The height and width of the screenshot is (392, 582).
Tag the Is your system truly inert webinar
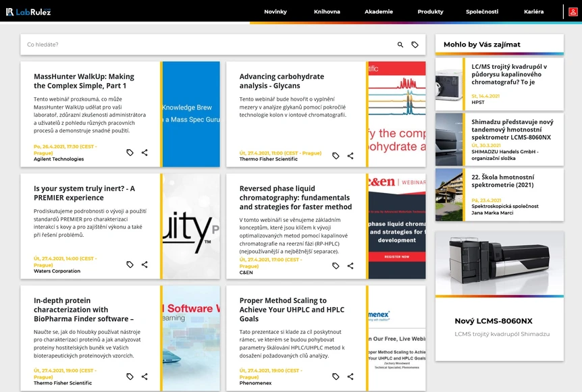coord(130,264)
